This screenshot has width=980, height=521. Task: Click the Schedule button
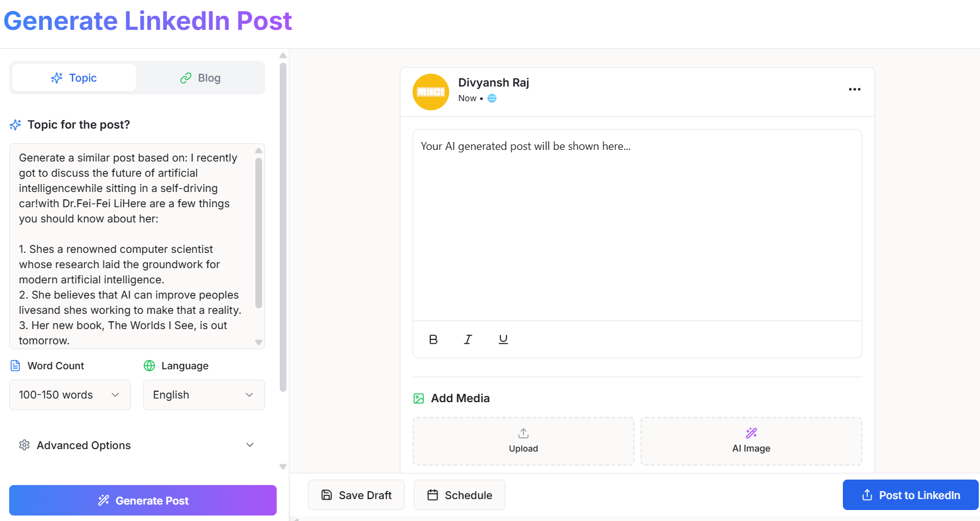[460, 495]
